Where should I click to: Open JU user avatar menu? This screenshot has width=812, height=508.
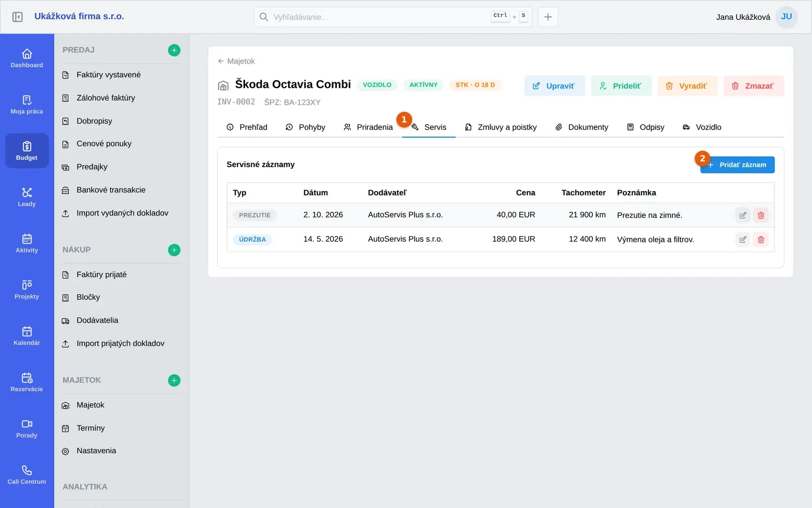(x=787, y=17)
